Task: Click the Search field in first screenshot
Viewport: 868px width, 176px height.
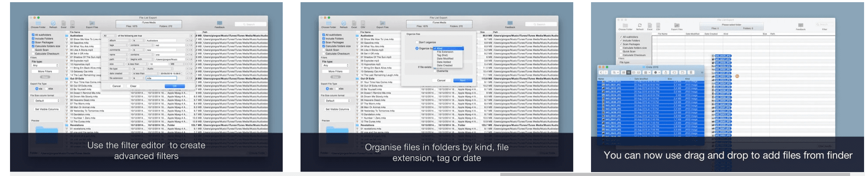Action: pyautogui.click(x=250, y=24)
